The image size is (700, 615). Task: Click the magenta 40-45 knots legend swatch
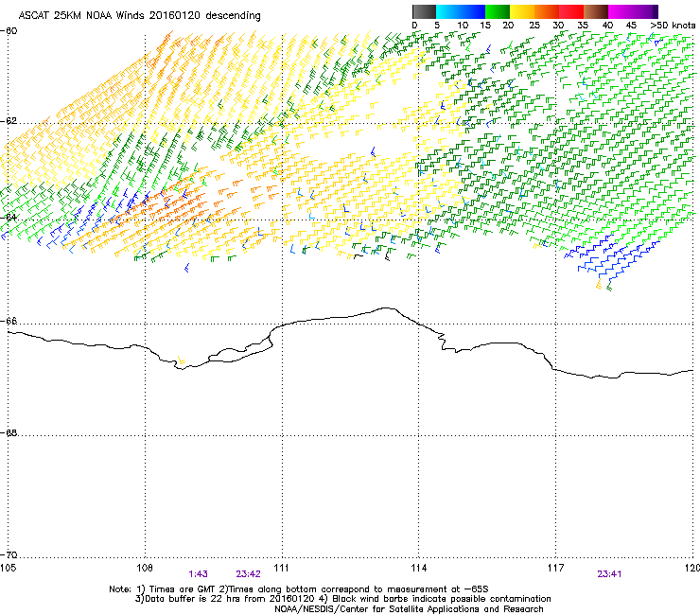pyautogui.click(x=621, y=11)
